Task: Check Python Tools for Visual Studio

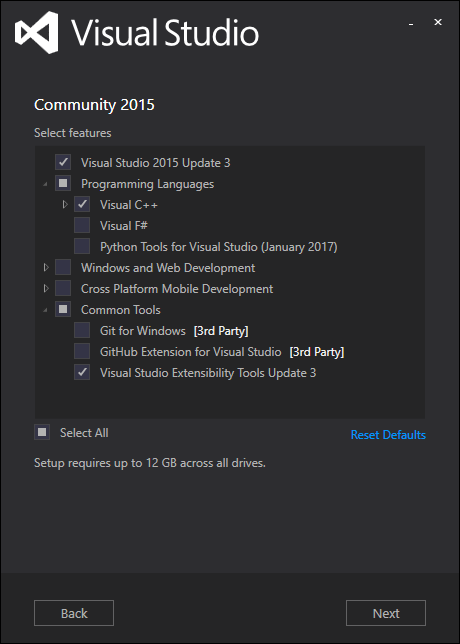Action: click(x=82, y=246)
